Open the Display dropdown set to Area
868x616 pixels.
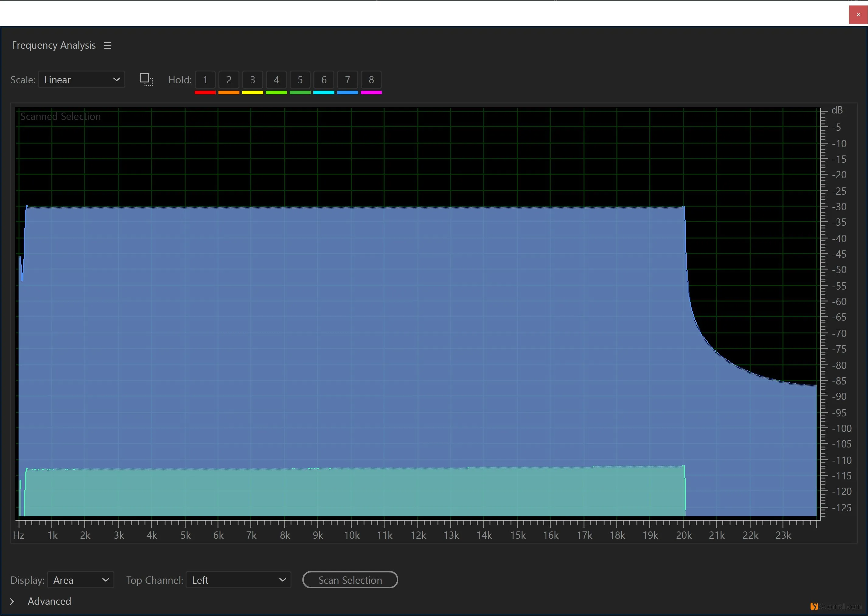[x=80, y=580]
